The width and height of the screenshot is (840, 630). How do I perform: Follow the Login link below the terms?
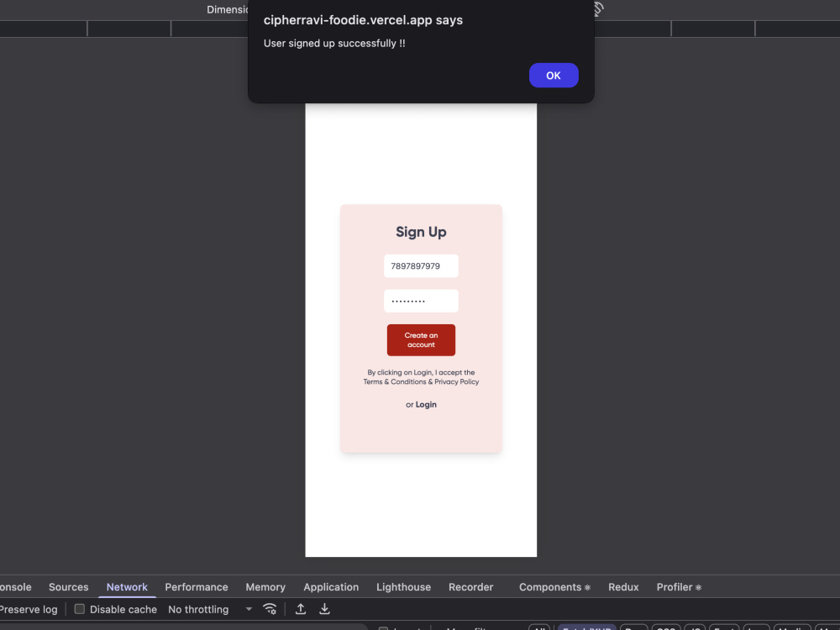426,405
